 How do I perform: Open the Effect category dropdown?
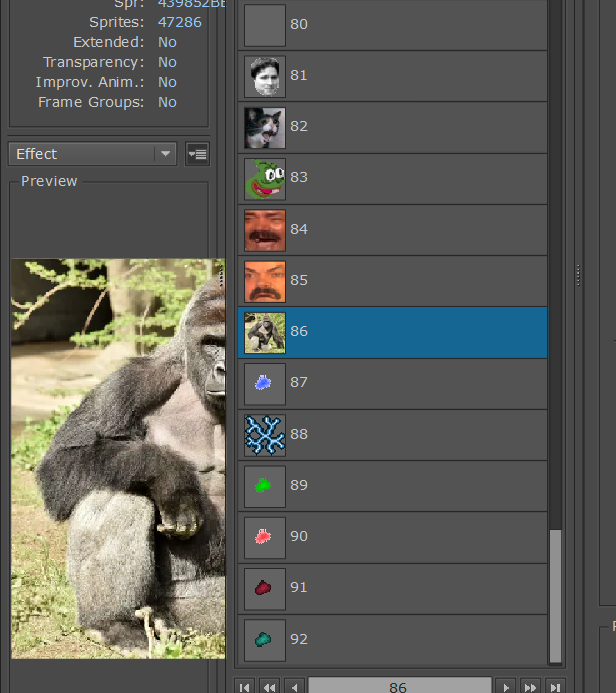click(93, 154)
